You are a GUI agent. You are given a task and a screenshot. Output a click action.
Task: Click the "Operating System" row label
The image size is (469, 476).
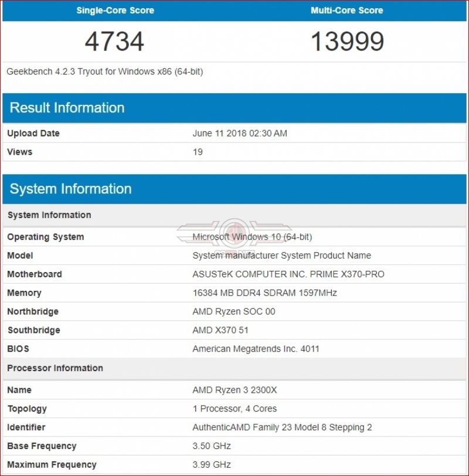point(46,237)
